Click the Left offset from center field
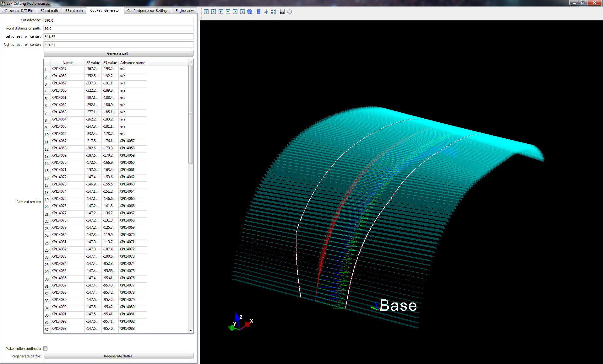 [118, 37]
